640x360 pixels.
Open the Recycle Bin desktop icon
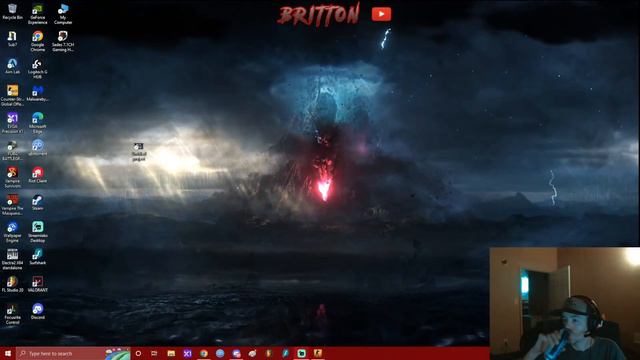click(12, 12)
